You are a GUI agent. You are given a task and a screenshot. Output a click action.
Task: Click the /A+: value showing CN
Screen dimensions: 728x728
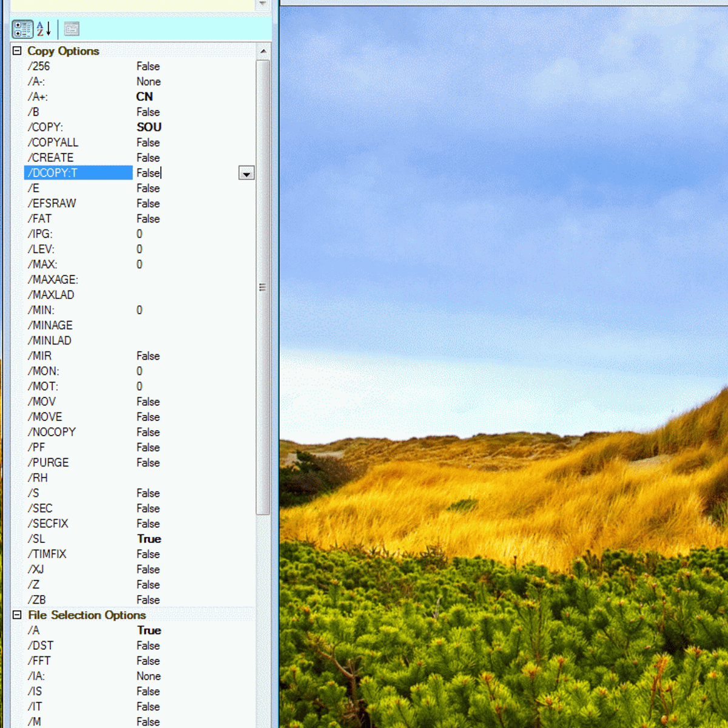tap(145, 97)
